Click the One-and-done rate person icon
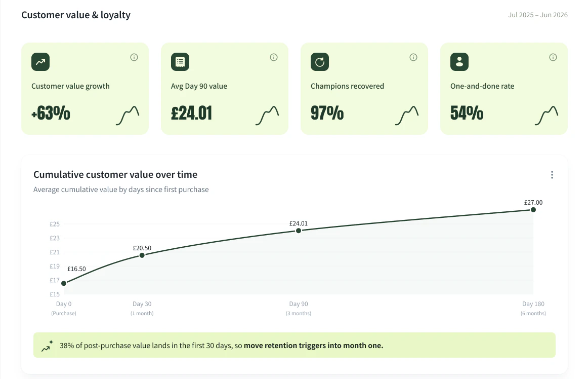The width and height of the screenshot is (588, 379). 459,62
